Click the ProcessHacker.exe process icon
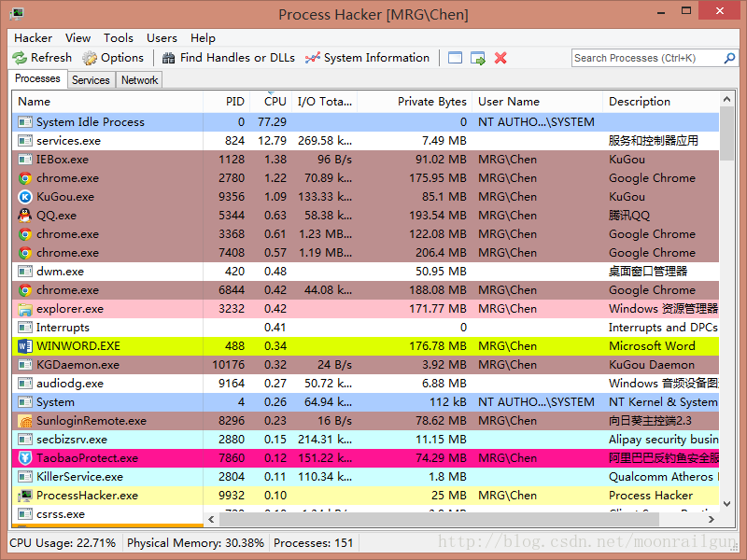 [x=25, y=496]
